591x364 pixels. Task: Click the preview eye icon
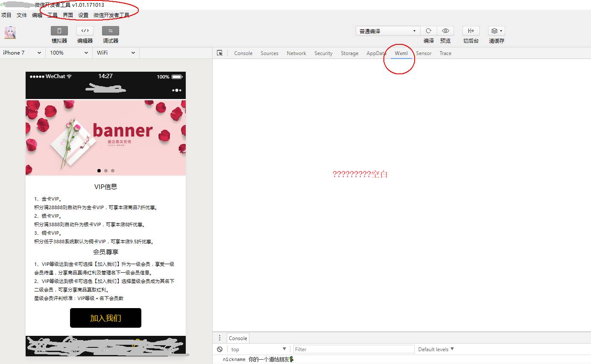click(x=445, y=31)
